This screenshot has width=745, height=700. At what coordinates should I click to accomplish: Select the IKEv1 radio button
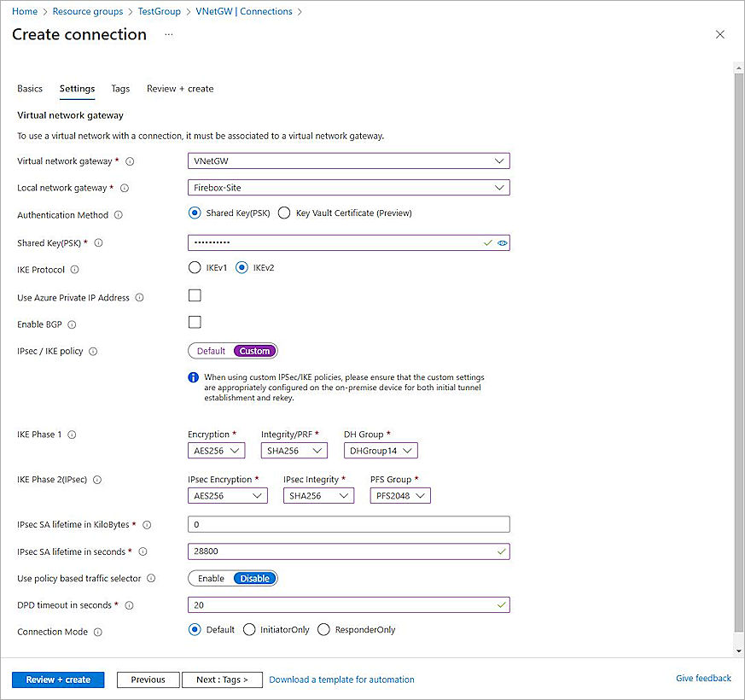tap(195, 267)
